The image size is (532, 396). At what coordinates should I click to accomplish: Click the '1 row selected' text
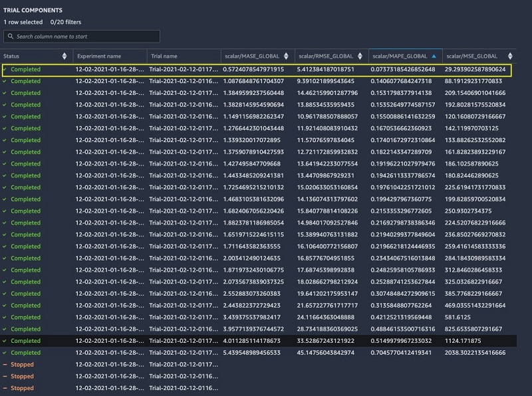click(23, 22)
